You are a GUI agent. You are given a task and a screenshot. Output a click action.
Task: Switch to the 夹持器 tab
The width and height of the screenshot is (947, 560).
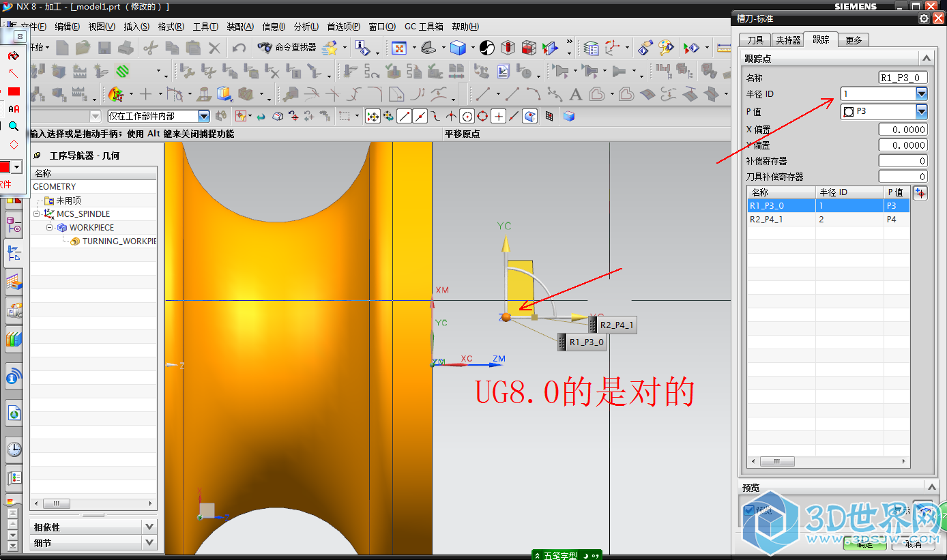[787, 40]
